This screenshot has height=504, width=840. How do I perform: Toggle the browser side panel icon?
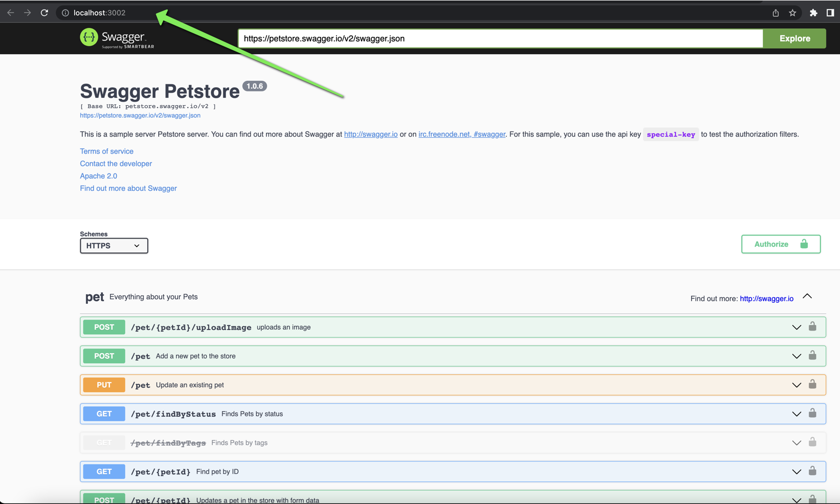click(x=830, y=13)
